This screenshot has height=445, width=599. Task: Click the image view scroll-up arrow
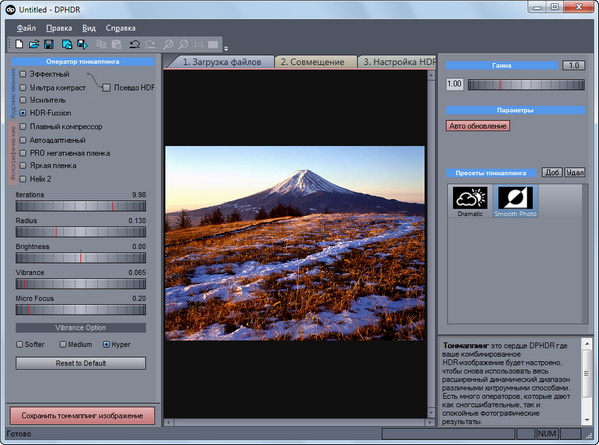coord(431,75)
